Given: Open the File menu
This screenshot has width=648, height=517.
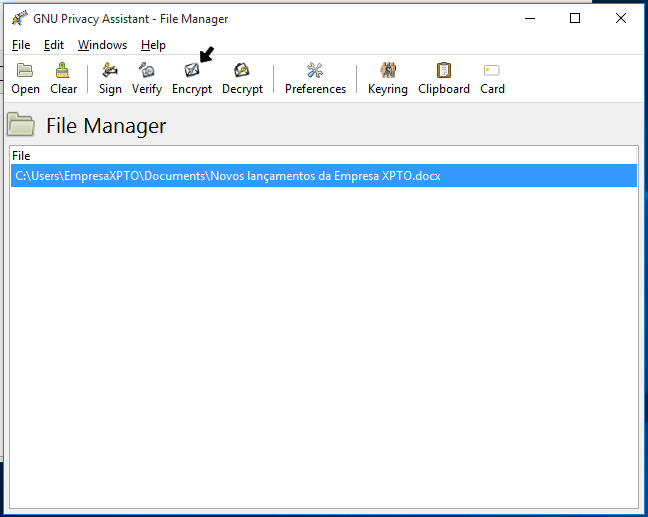Looking at the screenshot, I should pyautogui.click(x=21, y=45).
